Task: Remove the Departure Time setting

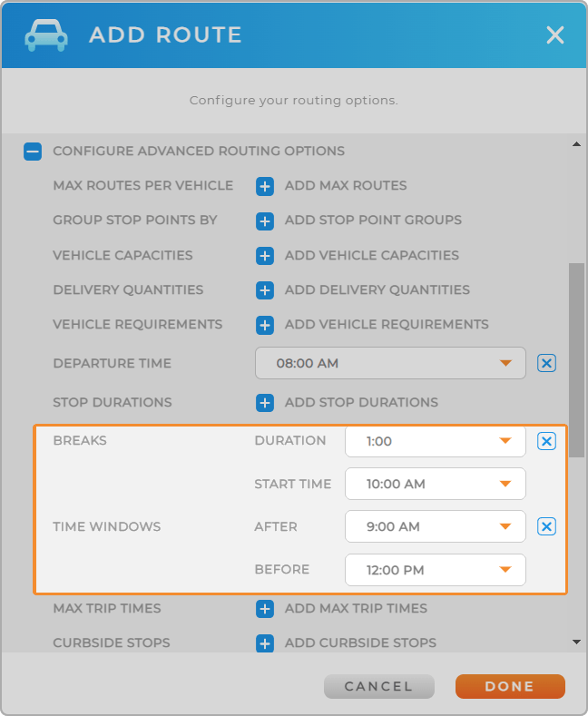Action: pos(546,363)
